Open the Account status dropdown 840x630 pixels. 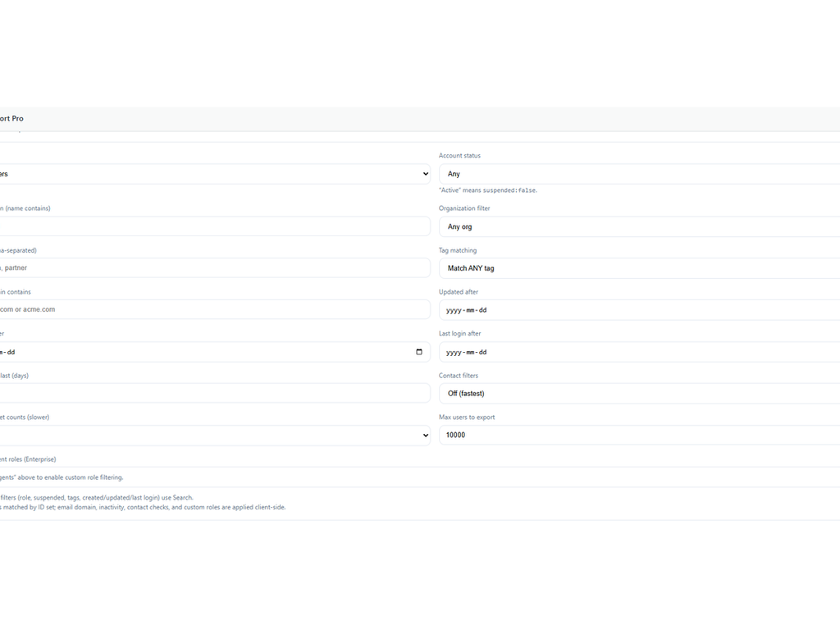[640, 174]
